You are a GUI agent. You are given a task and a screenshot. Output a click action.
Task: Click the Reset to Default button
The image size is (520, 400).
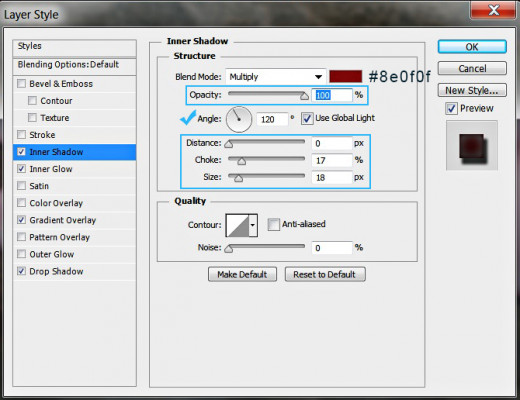(x=325, y=274)
